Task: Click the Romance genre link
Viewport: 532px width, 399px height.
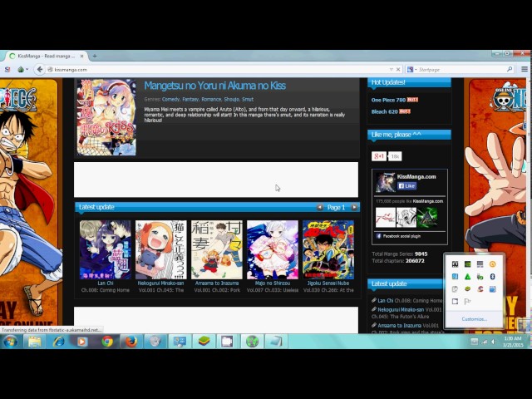Action: (x=211, y=100)
